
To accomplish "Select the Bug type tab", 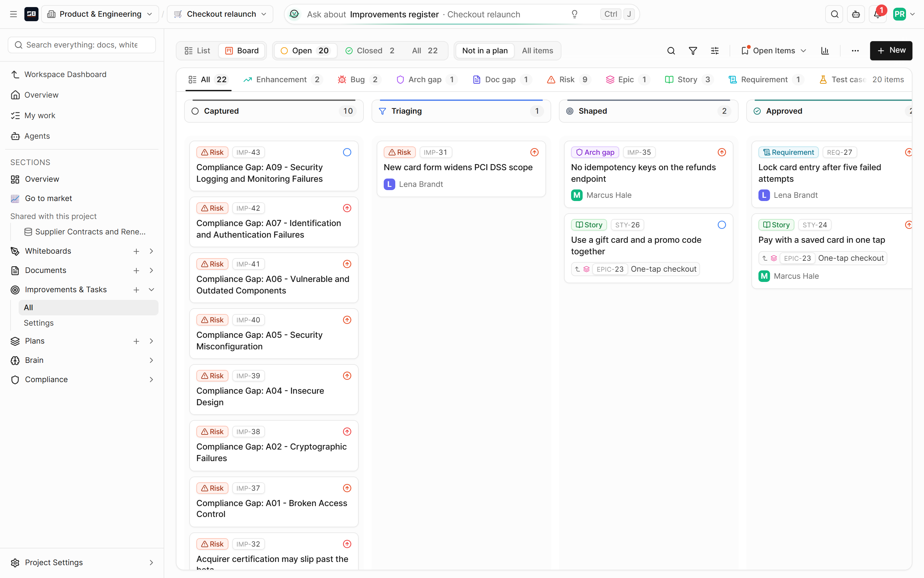I will click(359, 80).
